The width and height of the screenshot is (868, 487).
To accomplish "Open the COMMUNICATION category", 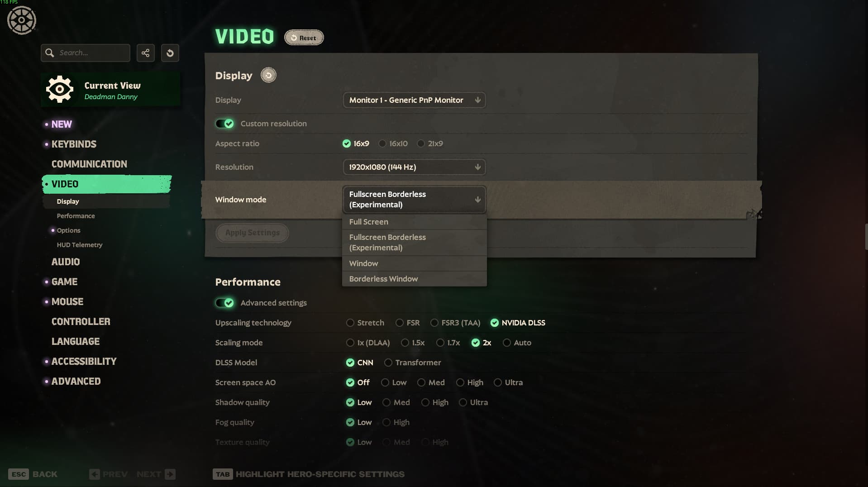I will click(x=89, y=164).
